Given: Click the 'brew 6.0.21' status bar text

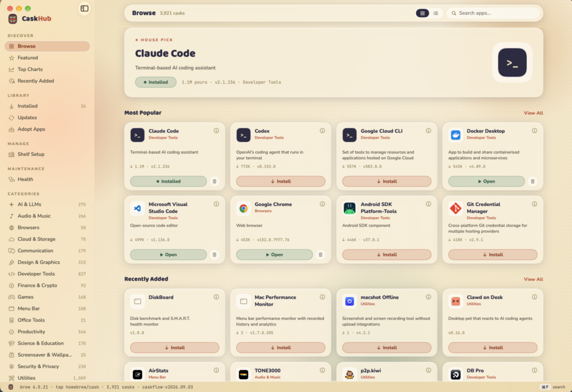Looking at the screenshot, I should (34, 387).
